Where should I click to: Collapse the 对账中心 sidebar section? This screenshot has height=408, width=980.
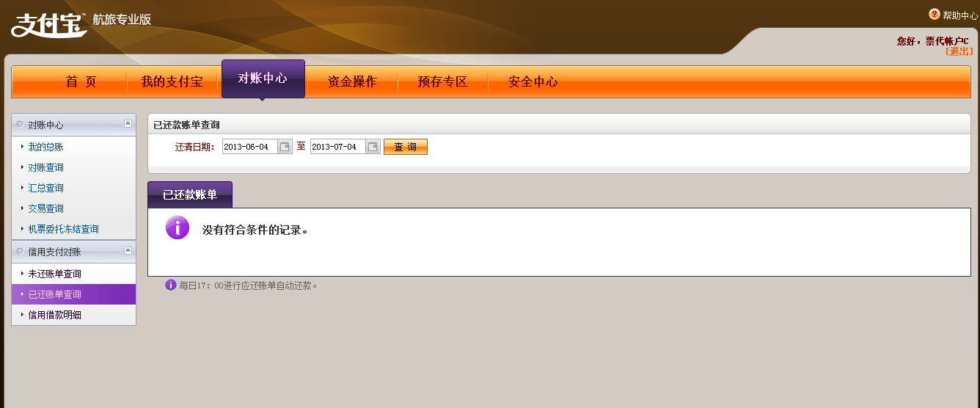click(x=128, y=124)
